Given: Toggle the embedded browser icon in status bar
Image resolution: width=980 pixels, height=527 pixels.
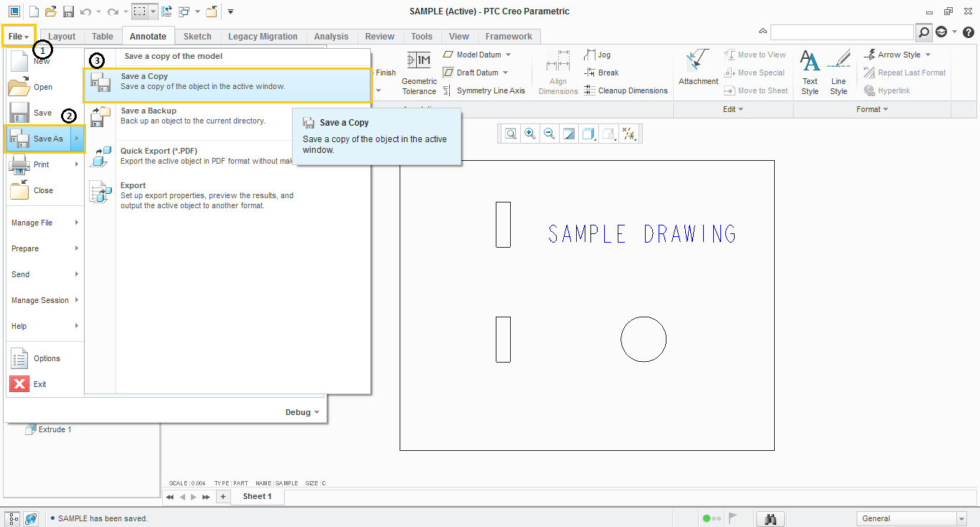Looking at the screenshot, I should [31, 518].
